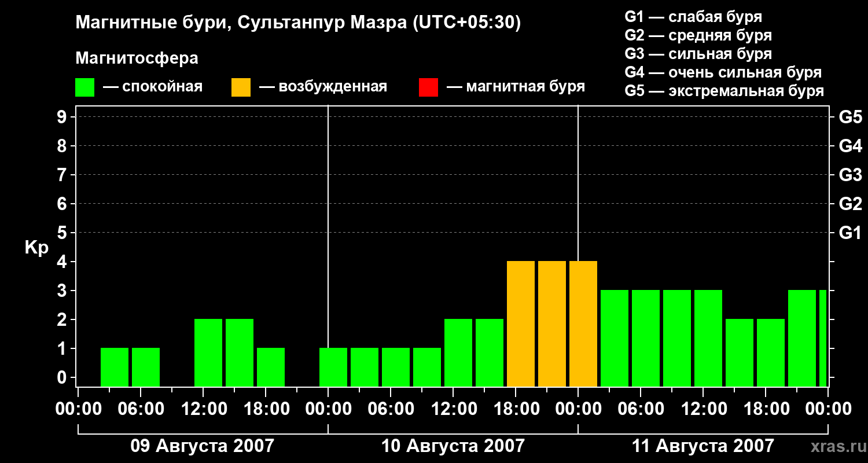Image resolution: width=868 pixels, height=463 pixels.
Task: Click the orange bar crossing midnight into 11 Августа
Action: tap(583, 324)
